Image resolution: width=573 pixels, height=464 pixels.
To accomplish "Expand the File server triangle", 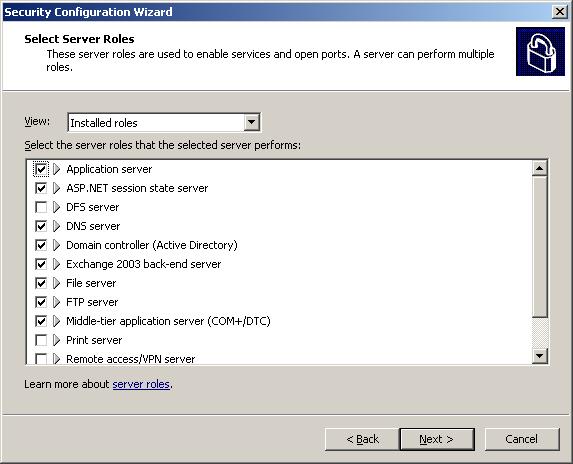I will tap(56, 283).
